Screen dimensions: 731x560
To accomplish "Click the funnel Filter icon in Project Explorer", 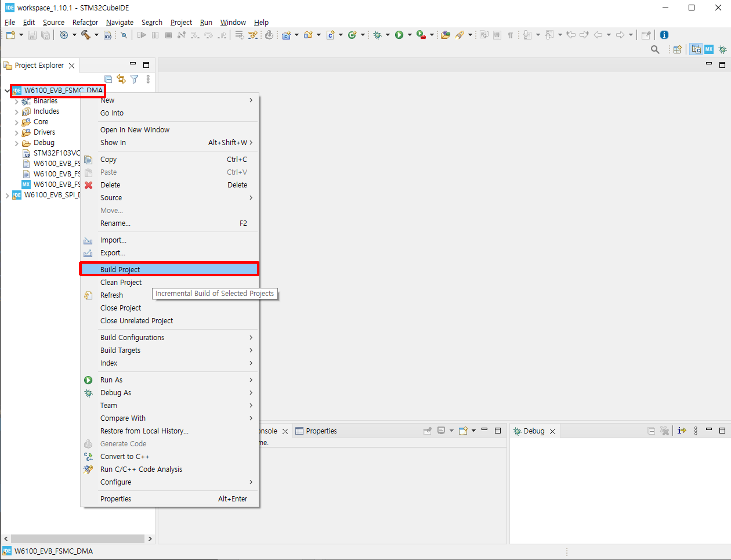I will [134, 79].
